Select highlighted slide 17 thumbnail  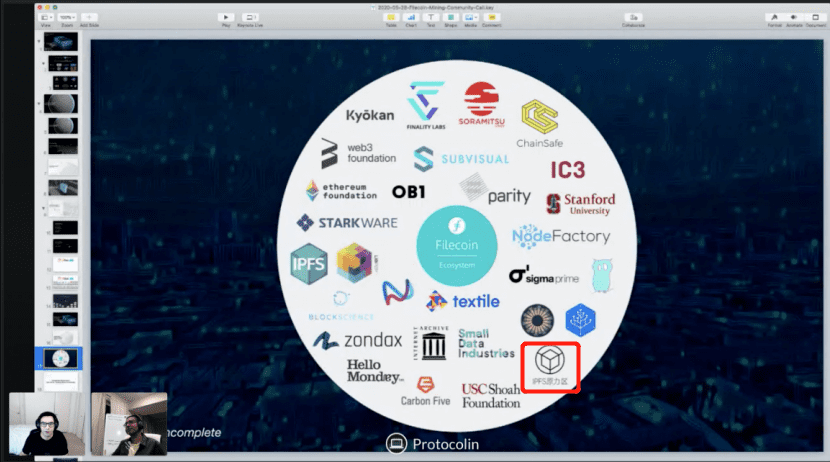pos(61,359)
